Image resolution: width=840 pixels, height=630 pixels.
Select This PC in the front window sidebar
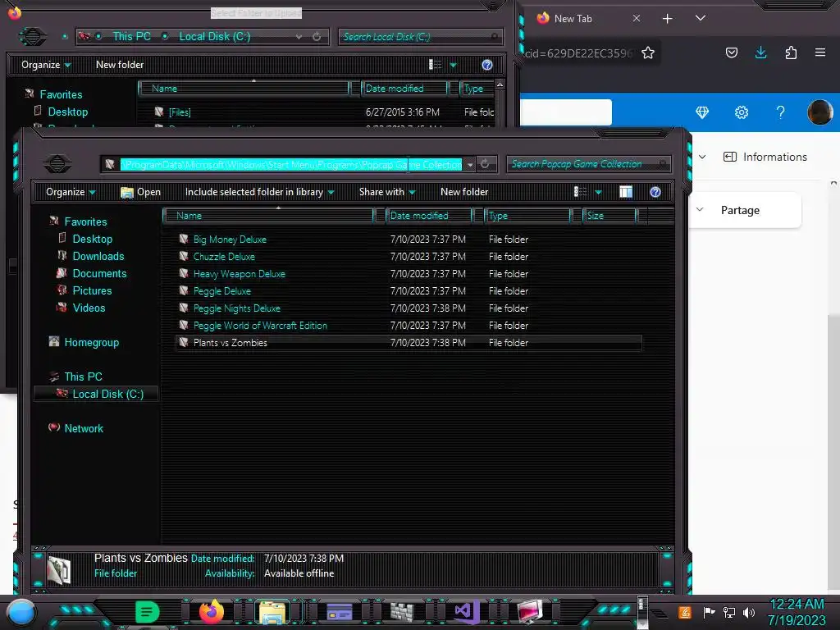click(x=83, y=377)
